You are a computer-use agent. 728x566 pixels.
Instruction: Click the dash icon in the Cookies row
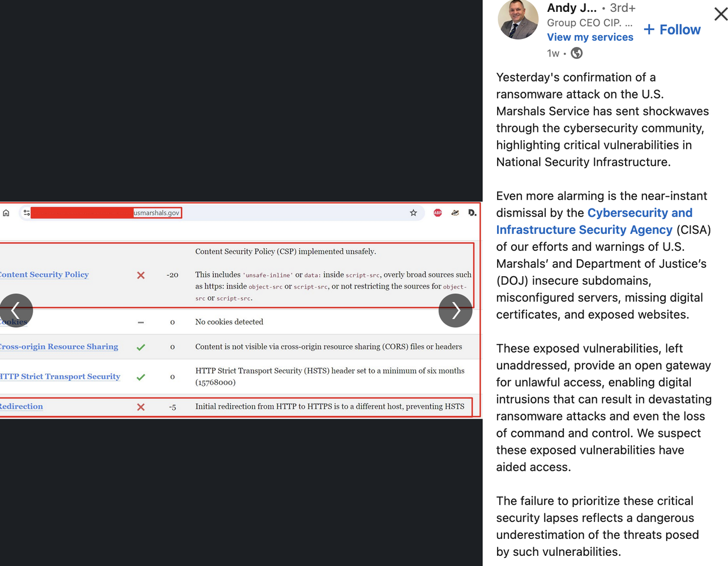click(x=141, y=322)
